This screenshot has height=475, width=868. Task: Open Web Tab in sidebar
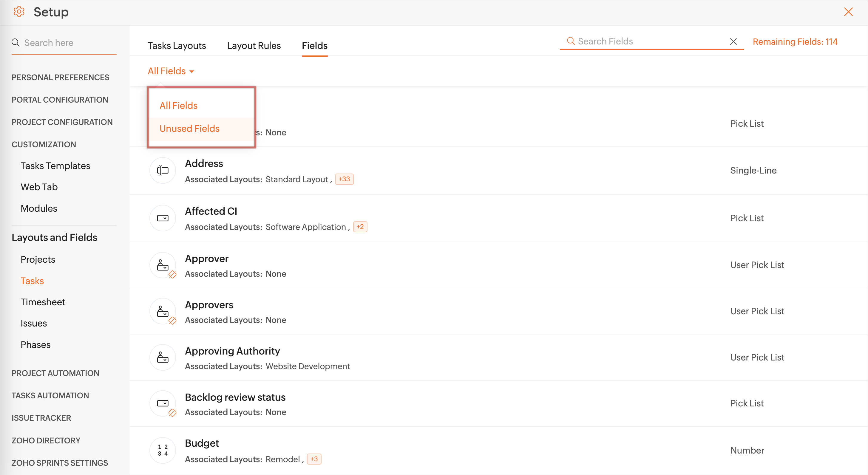pyautogui.click(x=39, y=187)
